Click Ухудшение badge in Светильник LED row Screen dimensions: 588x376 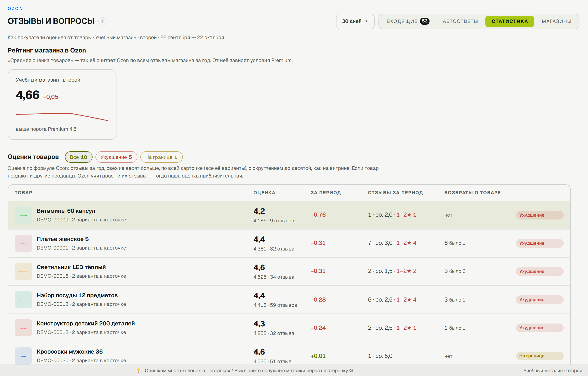540,271
